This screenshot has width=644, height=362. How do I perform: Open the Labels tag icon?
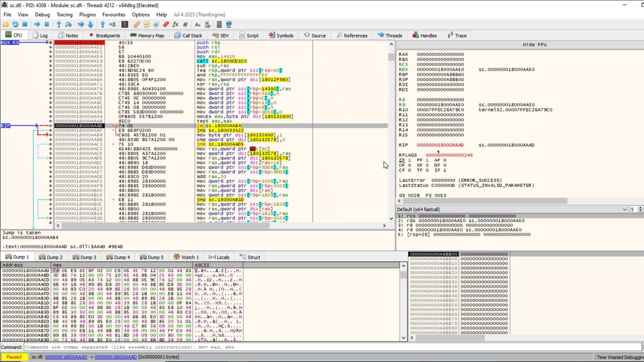click(156, 24)
